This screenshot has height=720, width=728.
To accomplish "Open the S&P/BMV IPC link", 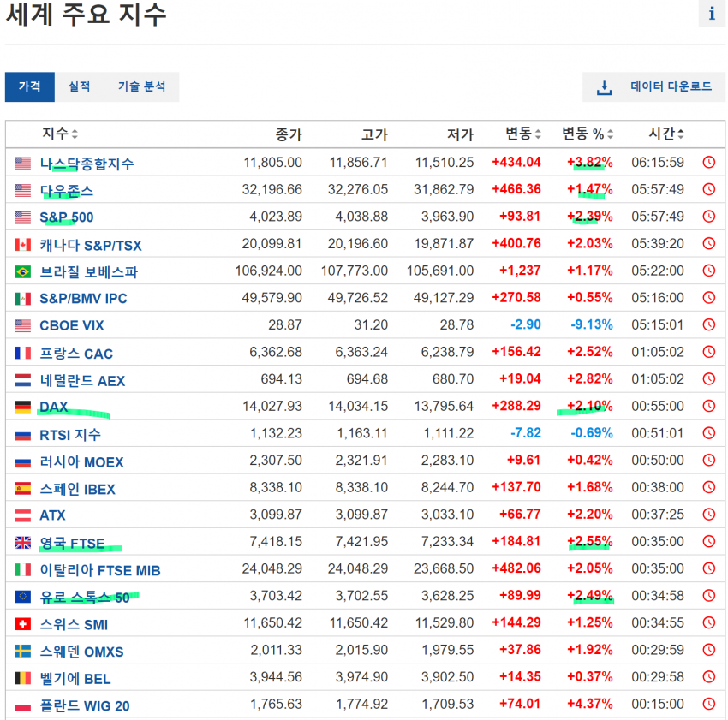I will [x=84, y=299].
